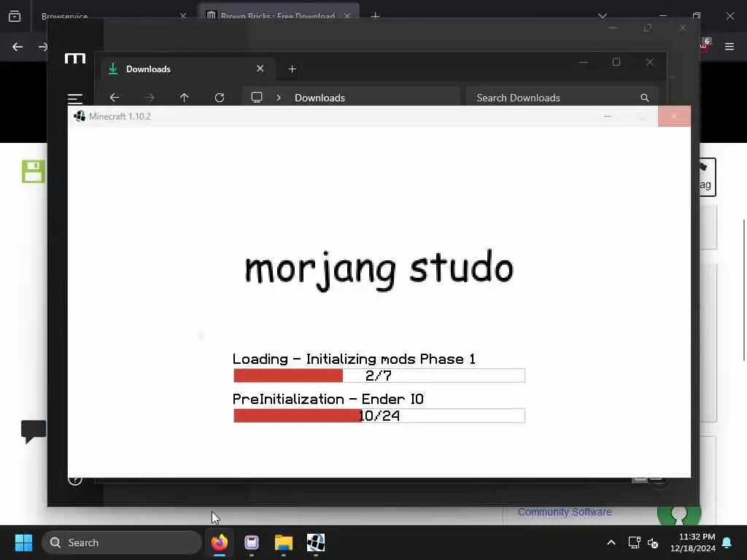Close the Downloads tab in File Explorer
This screenshot has width=747, height=560.
pos(260,69)
